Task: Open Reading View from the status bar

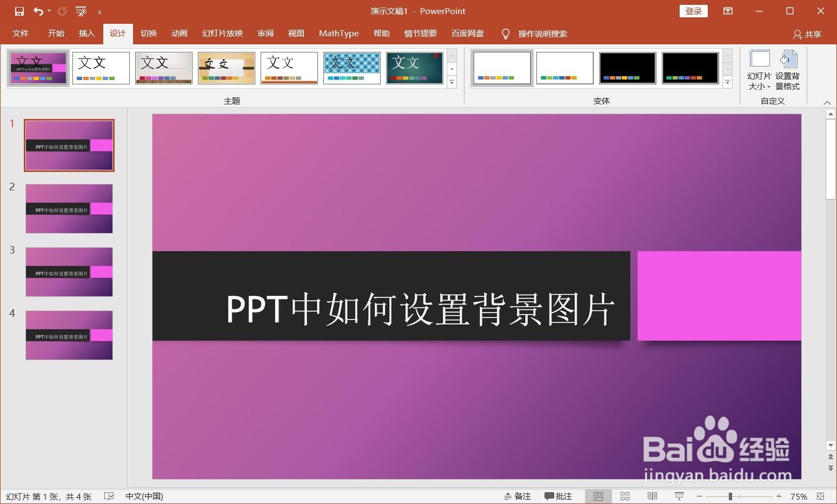Action: [652, 496]
